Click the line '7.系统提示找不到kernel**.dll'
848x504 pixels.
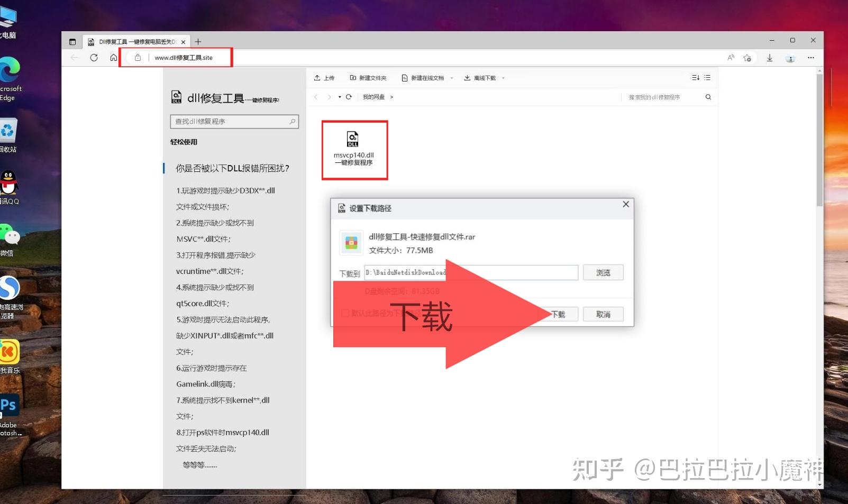point(223,400)
